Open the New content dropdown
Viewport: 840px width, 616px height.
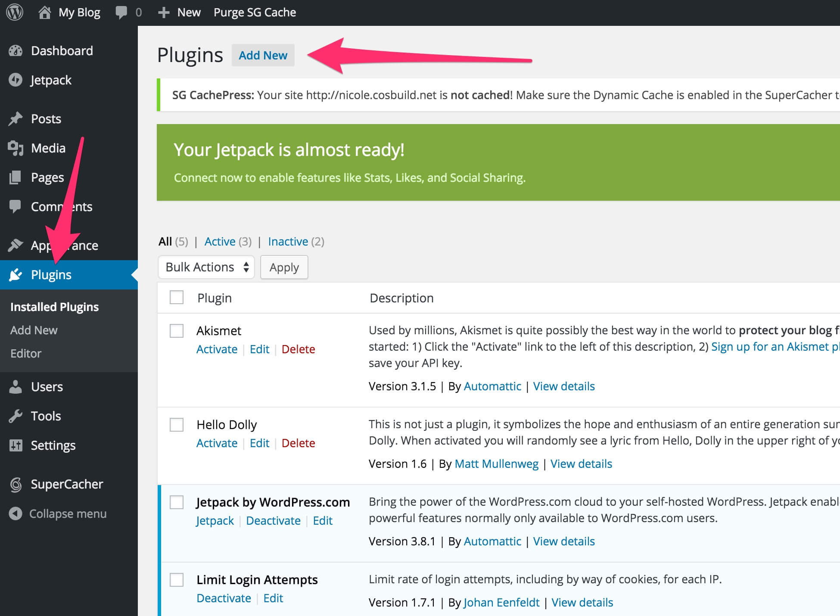[x=179, y=12]
